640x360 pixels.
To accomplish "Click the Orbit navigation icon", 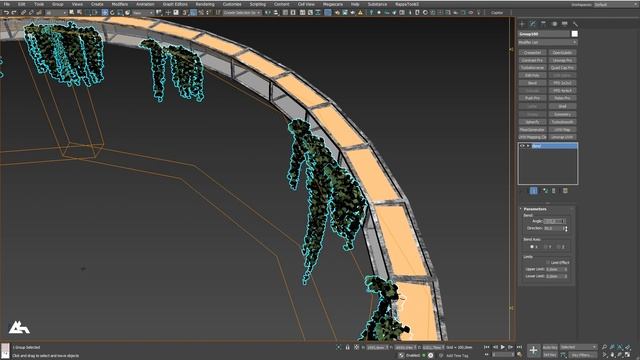I will tap(620, 355).
